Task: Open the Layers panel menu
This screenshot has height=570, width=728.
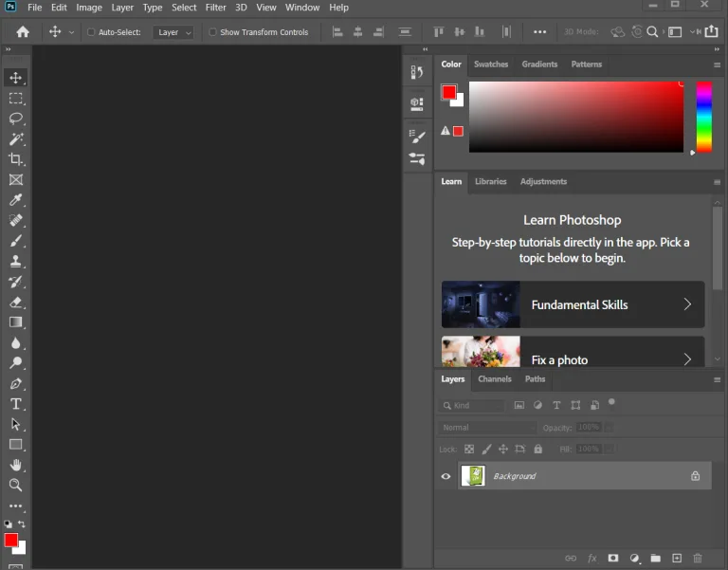Action: [x=717, y=379]
